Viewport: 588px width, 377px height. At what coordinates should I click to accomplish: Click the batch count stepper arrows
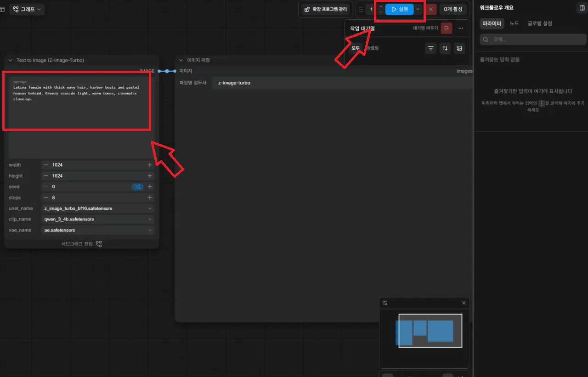coord(380,9)
